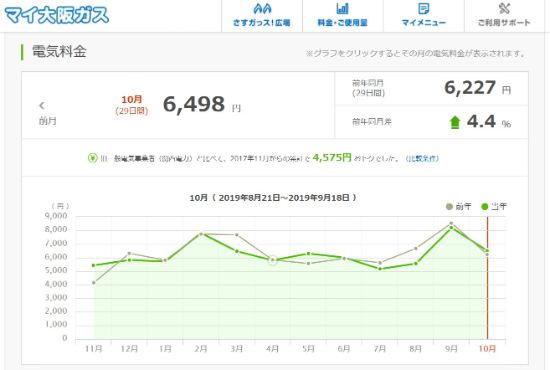Select the 1月 label on the chart axis
Image resolution: width=550 pixels, height=370 pixels.
click(x=165, y=349)
